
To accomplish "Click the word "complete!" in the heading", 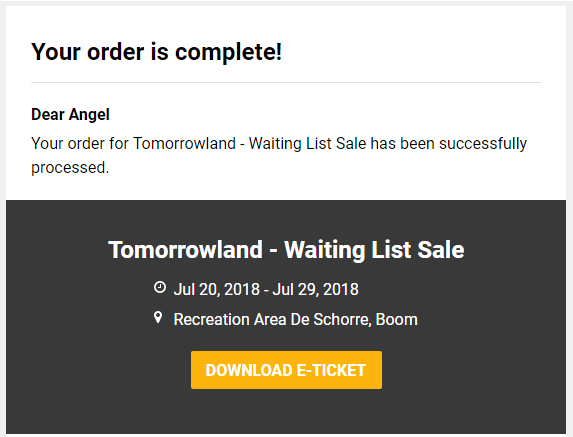I will pyautogui.click(x=228, y=52).
